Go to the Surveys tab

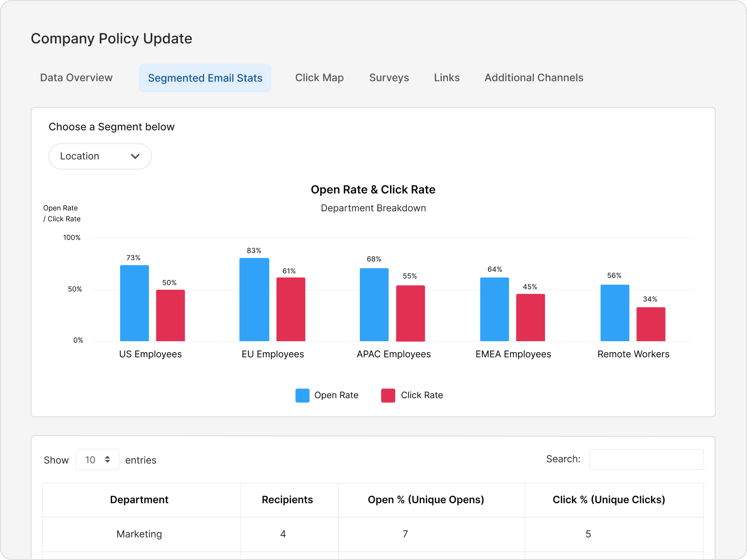(389, 78)
